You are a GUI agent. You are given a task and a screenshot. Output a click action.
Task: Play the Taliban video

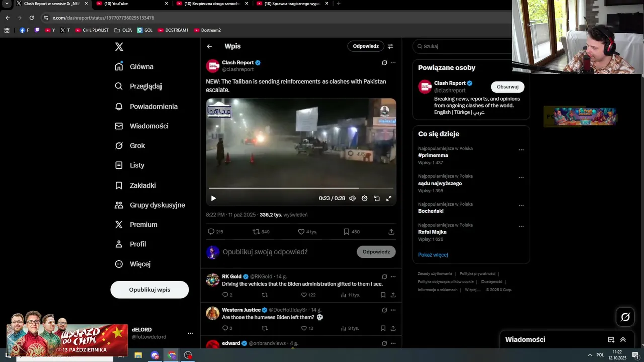click(213, 198)
